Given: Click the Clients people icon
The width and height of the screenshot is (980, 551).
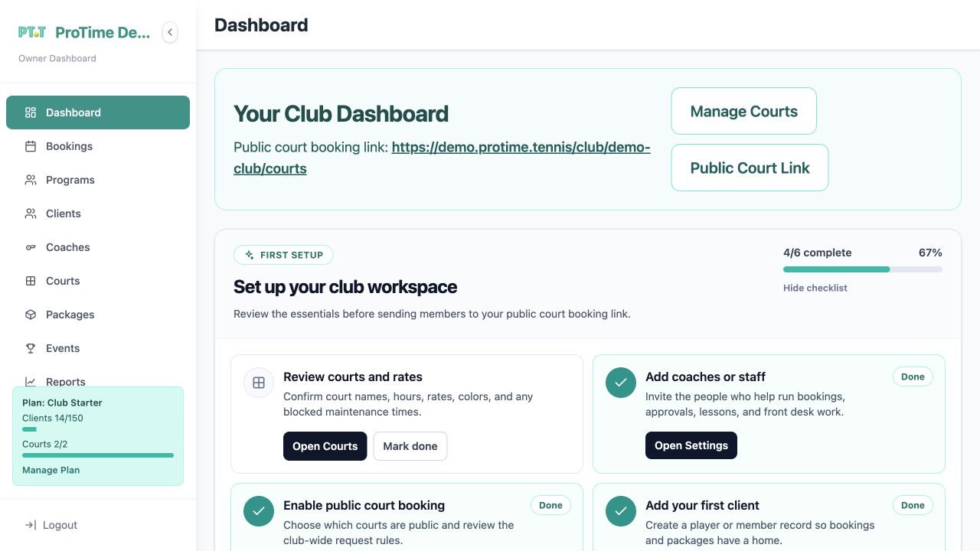Looking at the screenshot, I should (x=31, y=214).
